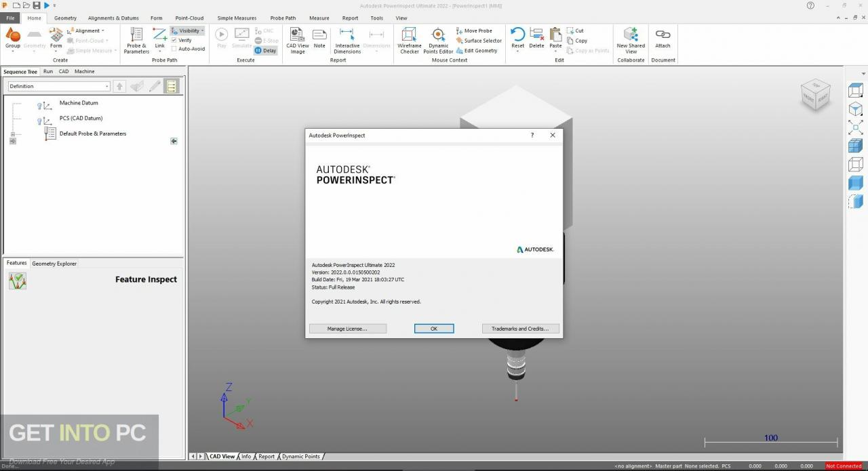Click the Open file quick access icon
The height and width of the screenshot is (471, 868).
coord(26,5)
